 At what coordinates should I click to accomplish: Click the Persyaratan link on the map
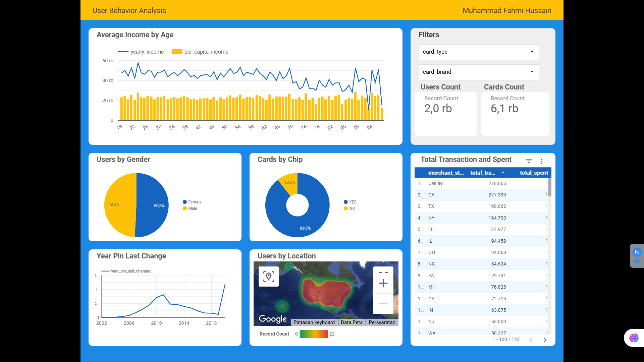pos(382,322)
